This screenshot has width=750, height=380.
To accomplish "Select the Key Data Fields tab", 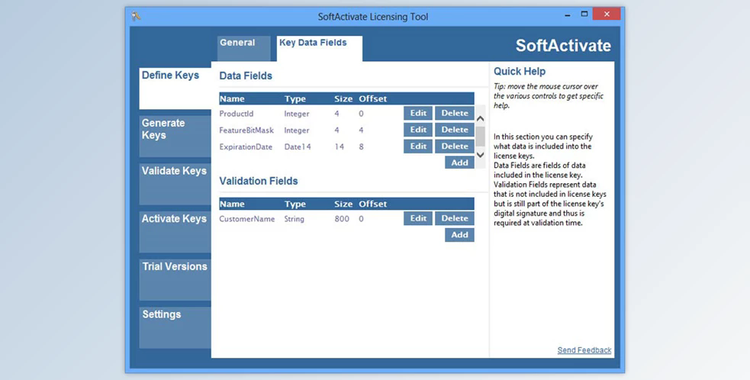I will point(320,49).
